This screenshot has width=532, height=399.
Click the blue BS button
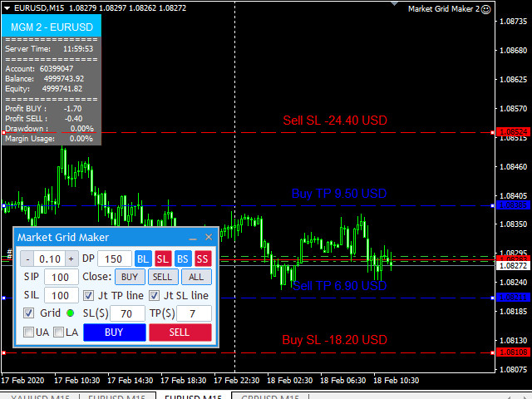(x=183, y=259)
